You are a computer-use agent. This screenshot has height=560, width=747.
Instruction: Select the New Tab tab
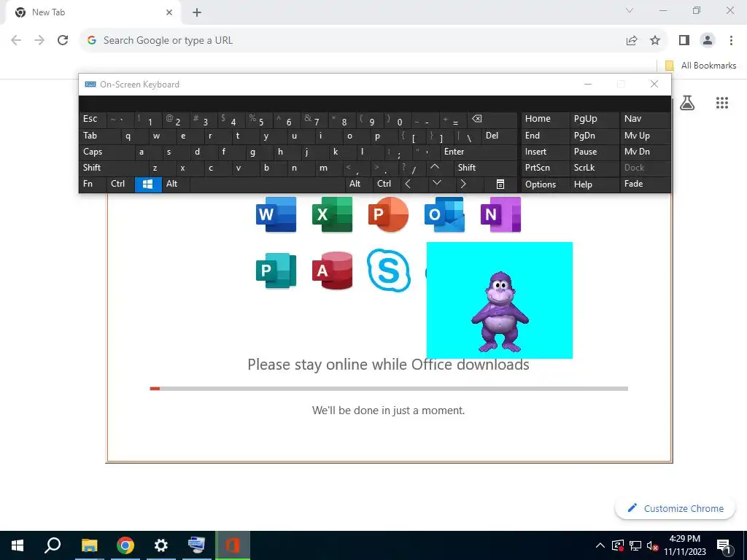pos(93,13)
